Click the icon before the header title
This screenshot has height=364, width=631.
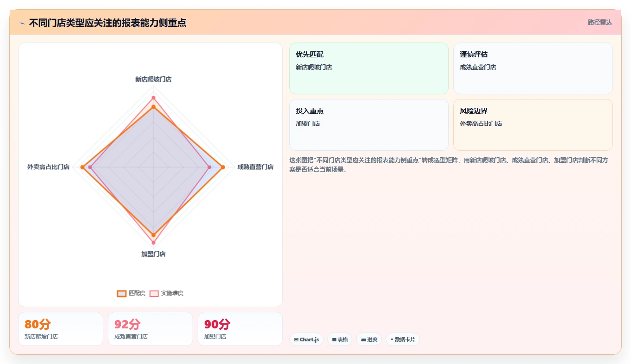point(22,23)
